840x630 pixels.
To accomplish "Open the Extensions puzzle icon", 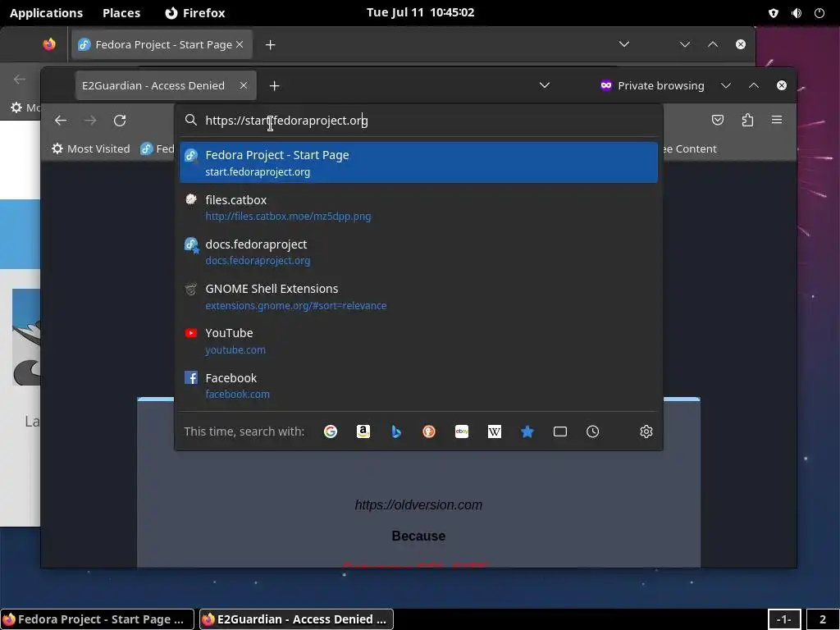I will (747, 120).
